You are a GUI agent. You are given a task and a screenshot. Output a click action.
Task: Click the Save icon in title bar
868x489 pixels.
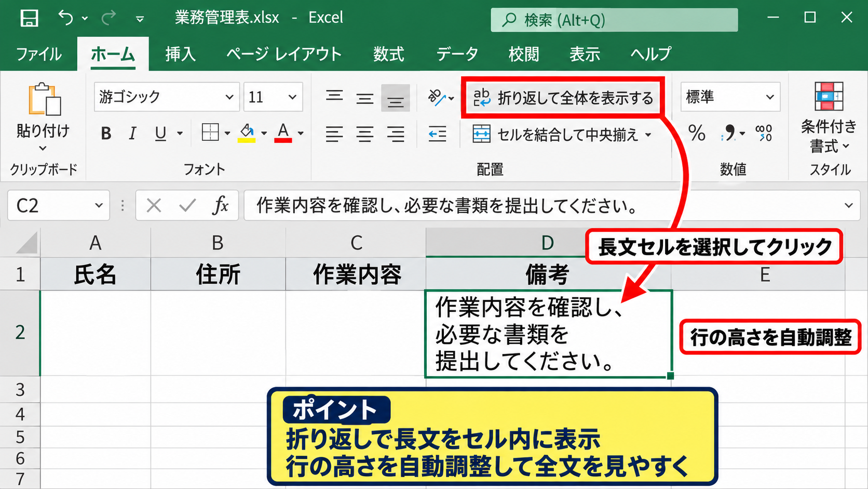[x=29, y=18]
